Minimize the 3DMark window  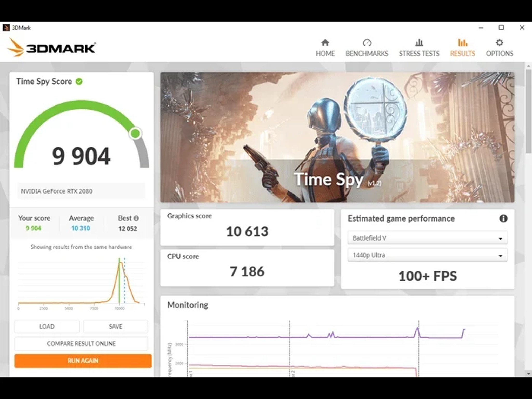pyautogui.click(x=481, y=28)
